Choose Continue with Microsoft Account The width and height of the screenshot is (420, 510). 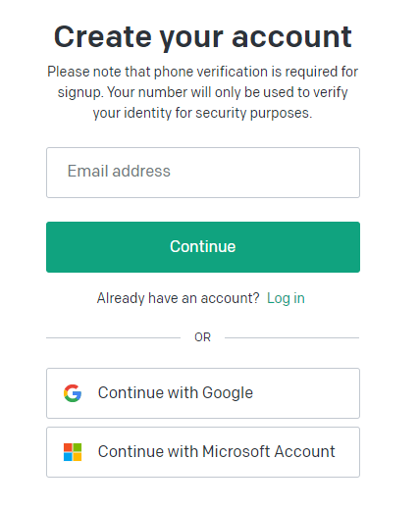[203, 452]
